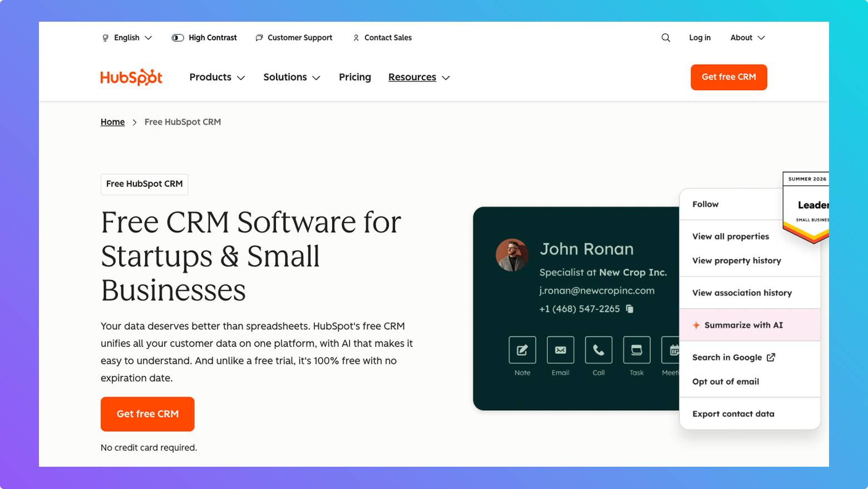Open the Pricing page
The width and height of the screenshot is (868, 489).
tap(355, 77)
